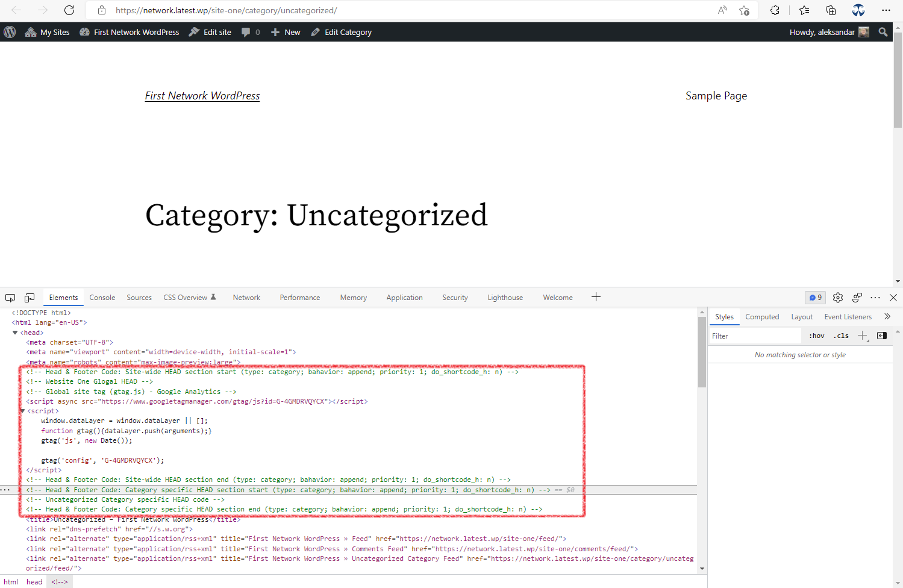Select the head breadcrumb item
The image size is (903, 588).
click(x=34, y=582)
